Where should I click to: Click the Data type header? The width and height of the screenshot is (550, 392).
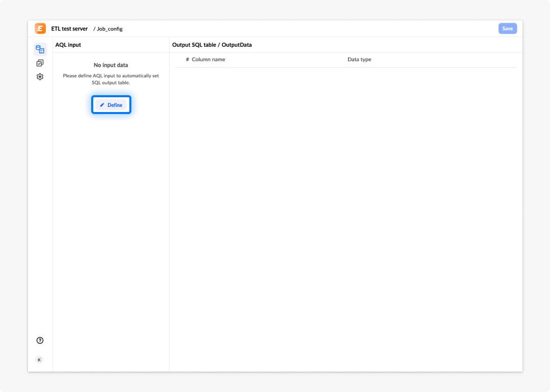click(x=359, y=60)
